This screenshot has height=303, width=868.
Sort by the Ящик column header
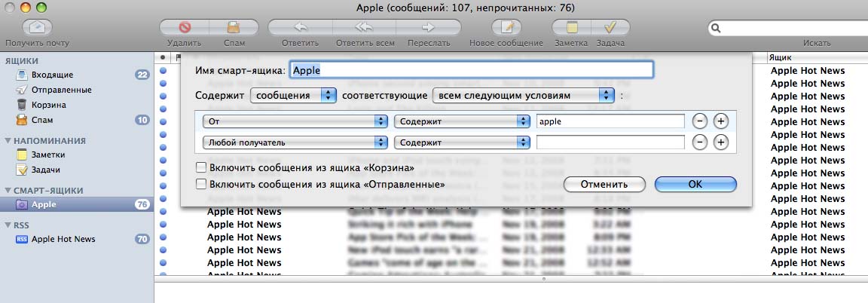tap(817, 57)
